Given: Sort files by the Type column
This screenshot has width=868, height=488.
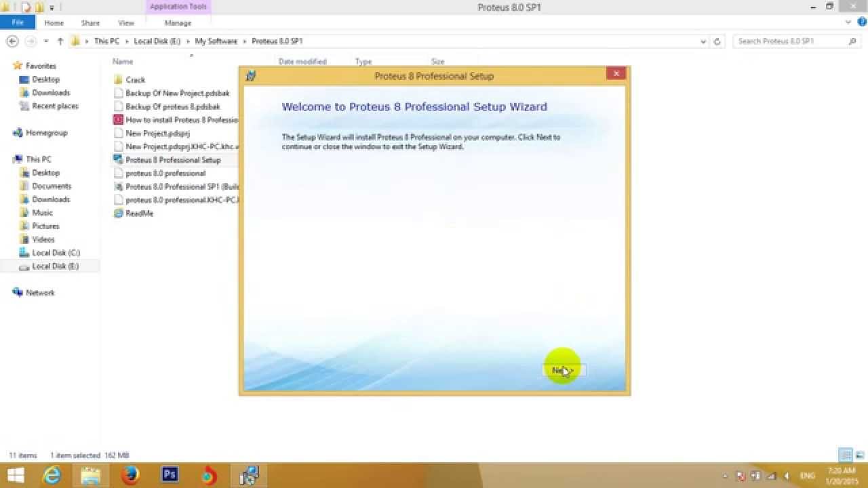Looking at the screenshot, I should click(363, 62).
